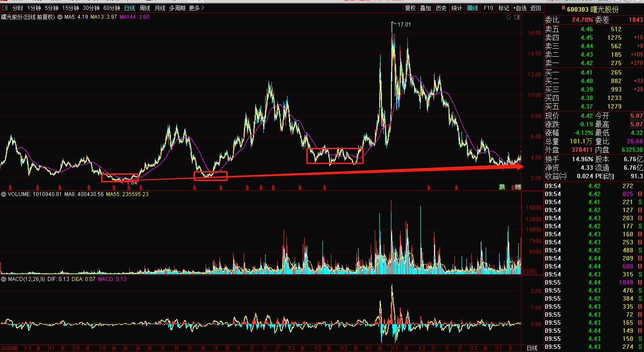Viewport: 644px width, 352px height.
Task: Click the 量比 26.60 value
Action: click(635, 141)
